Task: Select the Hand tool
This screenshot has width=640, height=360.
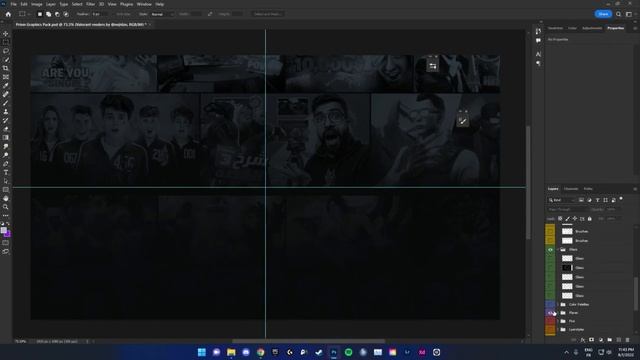Action: click(6, 198)
